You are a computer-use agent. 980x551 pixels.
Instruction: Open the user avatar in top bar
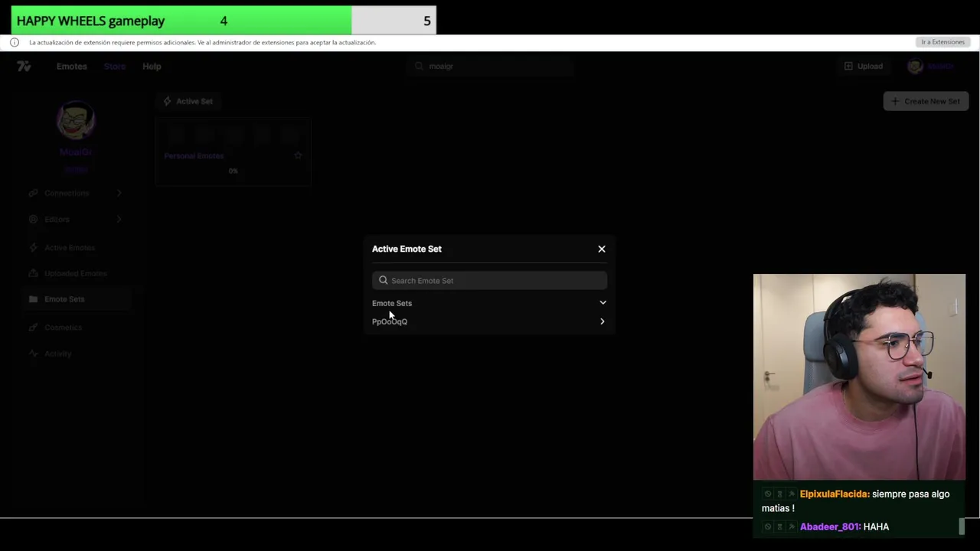coord(915,67)
